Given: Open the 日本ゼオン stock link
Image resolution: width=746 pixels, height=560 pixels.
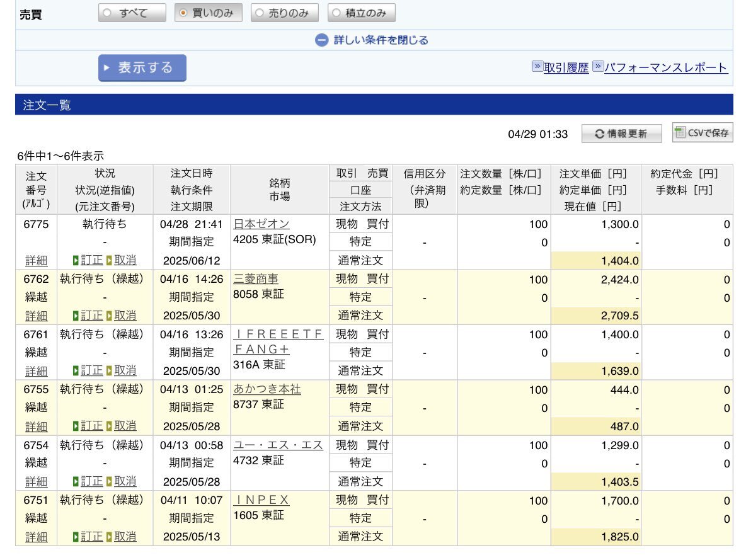Looking at the screenshot, I should (261, 224).
